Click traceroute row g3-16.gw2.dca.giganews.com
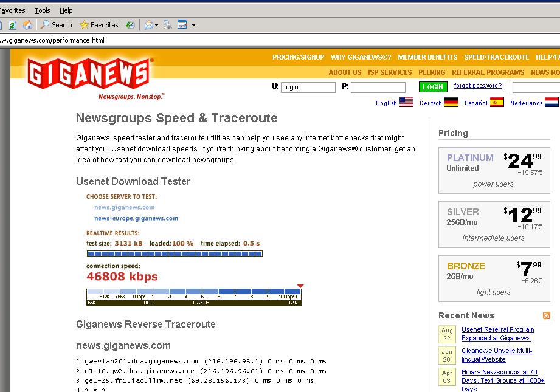Screen dimensions: 560x392 201,371
